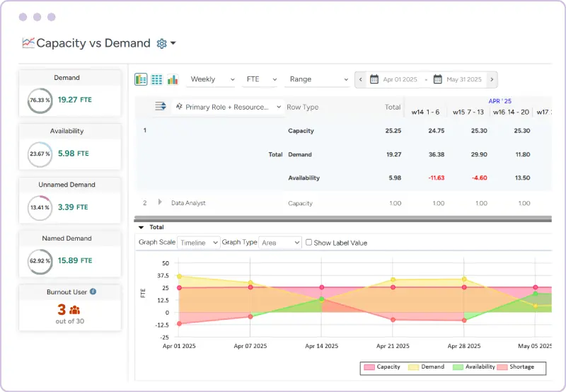The height and width of the screenshot is (392, 566).
Task: Click the A-Z sort icon in header
Action: [x=179, y=106]
